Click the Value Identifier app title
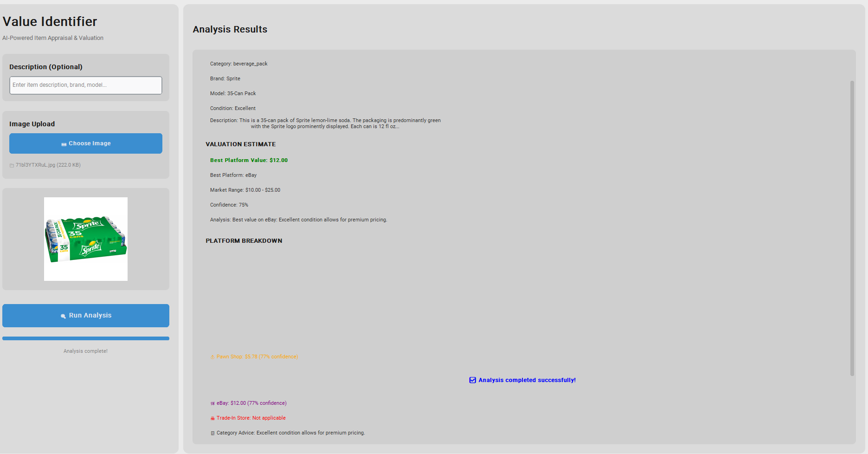The image size is (868, 454). pyautogui.click(x=50, y=21)
